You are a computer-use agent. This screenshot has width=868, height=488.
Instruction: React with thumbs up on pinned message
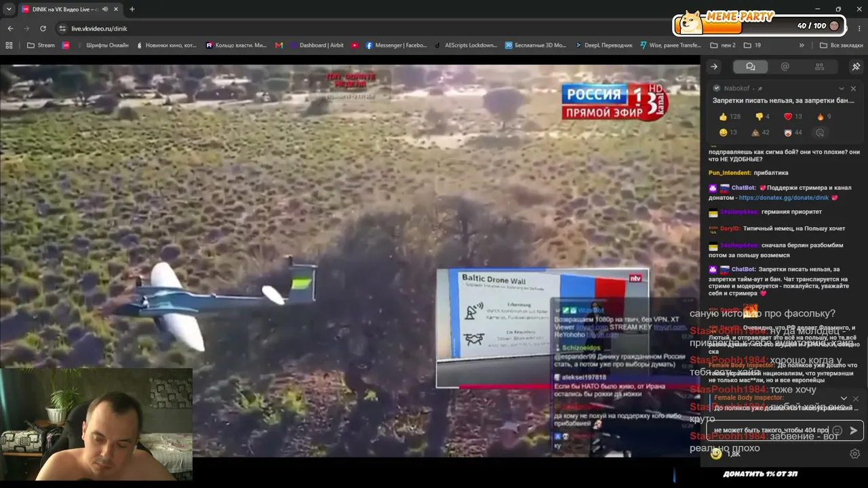coord(730,117)
